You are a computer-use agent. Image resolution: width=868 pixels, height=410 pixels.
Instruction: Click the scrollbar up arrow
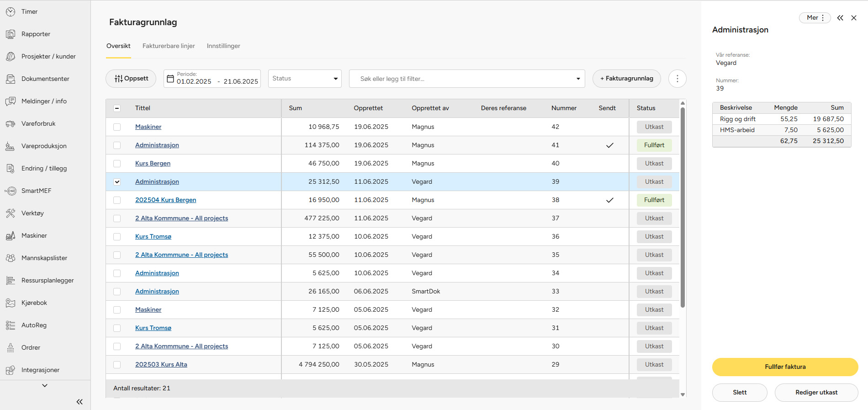tap(683, 103)
